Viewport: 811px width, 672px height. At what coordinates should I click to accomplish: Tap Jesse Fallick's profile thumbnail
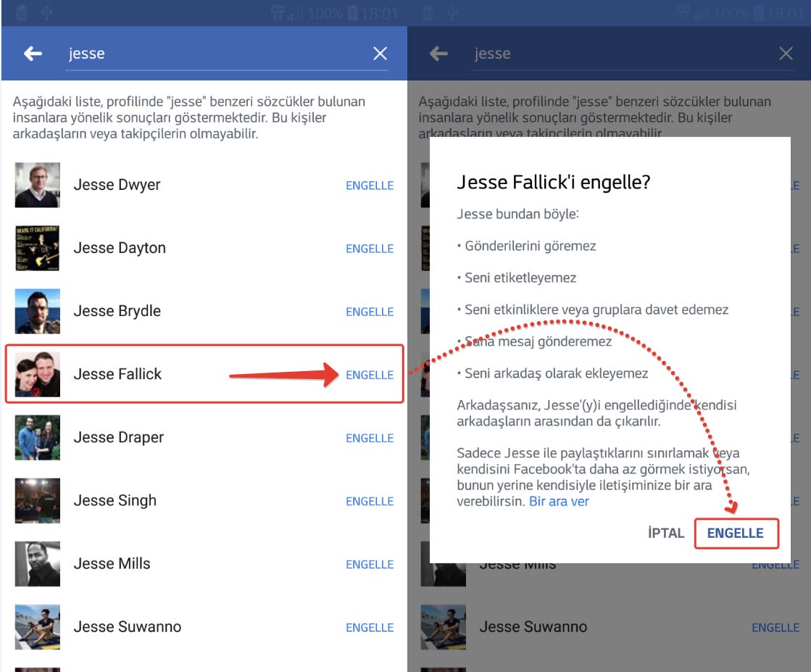click(x=38, y=374)
